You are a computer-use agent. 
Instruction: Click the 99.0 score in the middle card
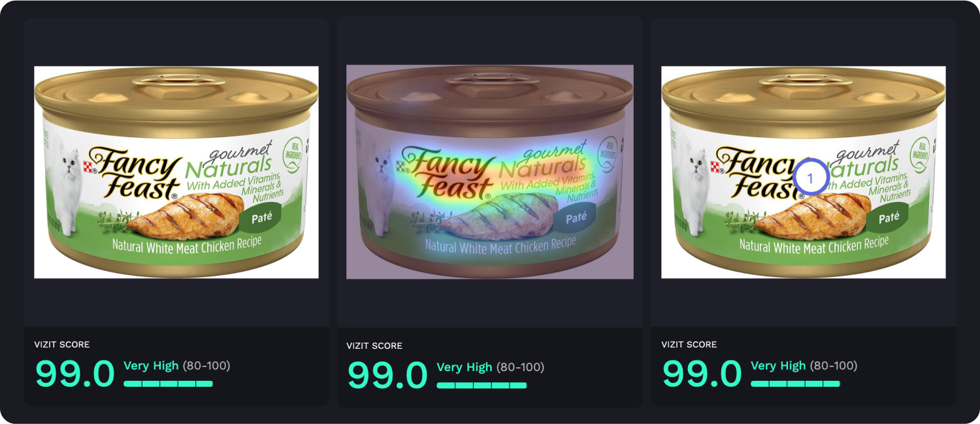[387, 374]
